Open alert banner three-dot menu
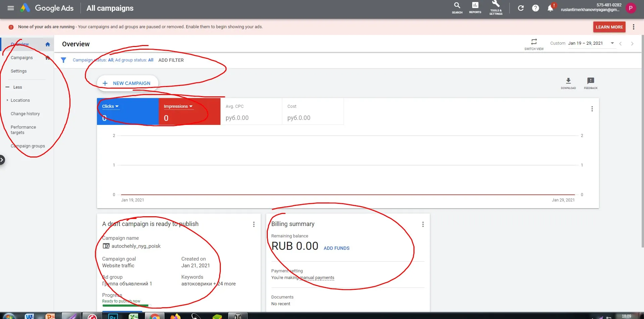 pyautogui.click(x=633, y=27)
